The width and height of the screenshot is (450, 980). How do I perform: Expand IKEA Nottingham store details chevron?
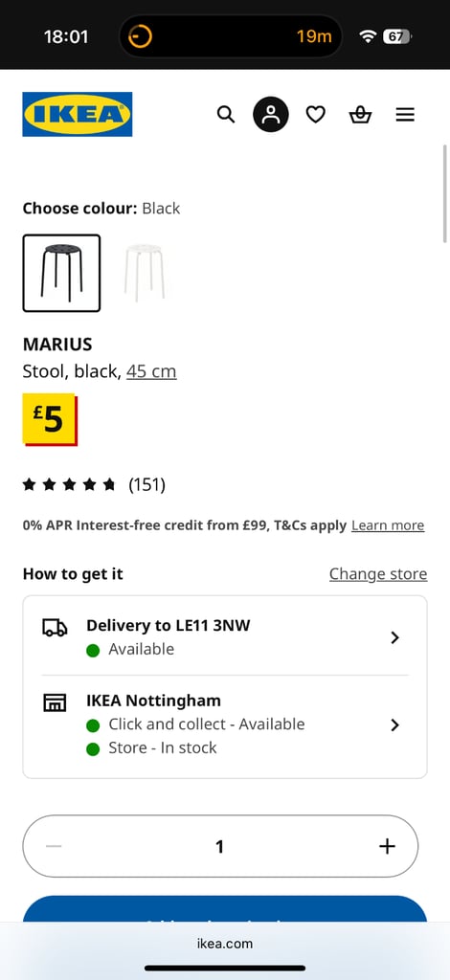pyautogui.click(x=394, y=725)
